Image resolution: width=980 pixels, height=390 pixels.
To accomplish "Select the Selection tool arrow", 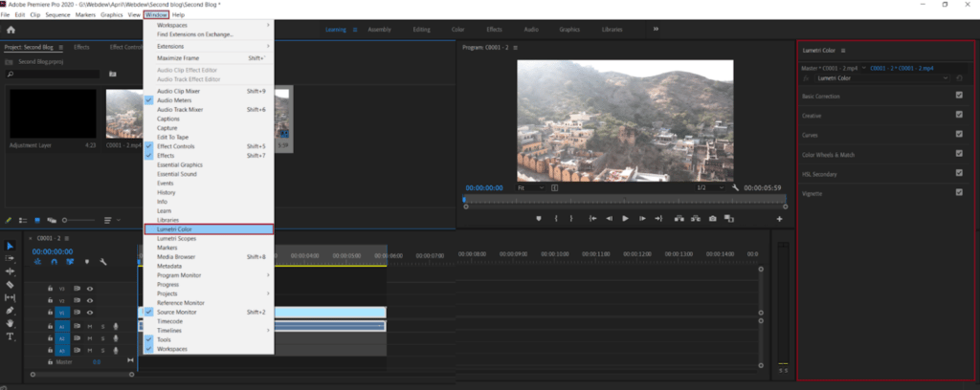I will 11,246.
